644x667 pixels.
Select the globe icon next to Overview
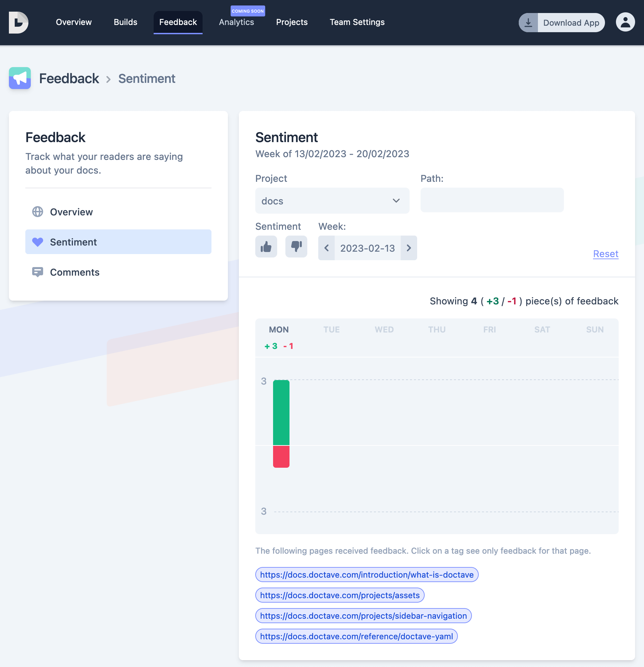point(38,212)
